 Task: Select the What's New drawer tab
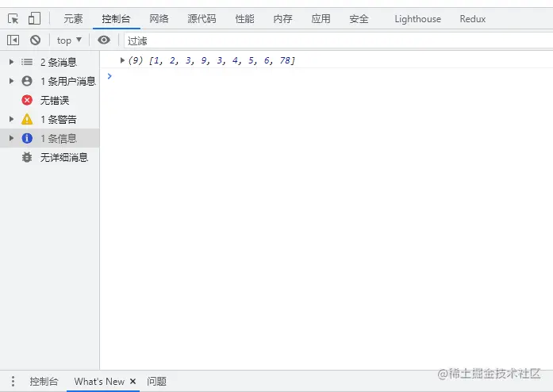tap(99, 382)
